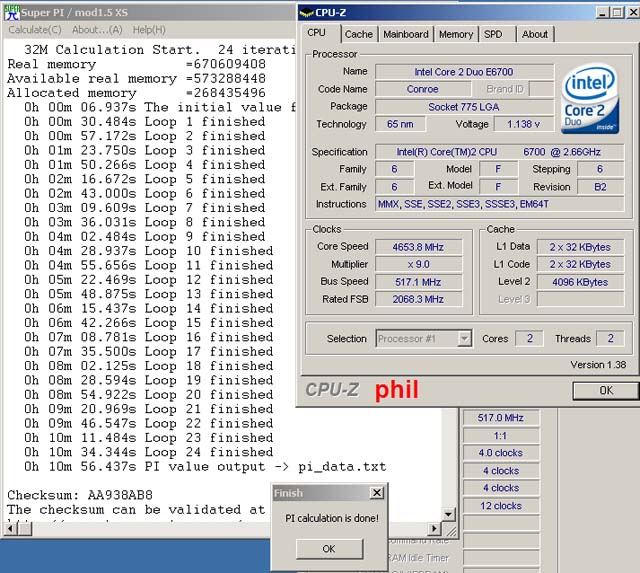Screen dimensions: 640x573
Task: Click the Loop 24 finished line
Action: 149,452
